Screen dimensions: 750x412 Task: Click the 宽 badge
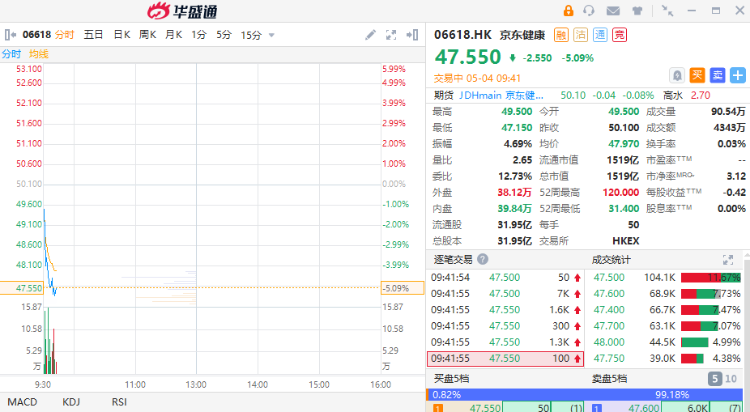click(619, 35)
